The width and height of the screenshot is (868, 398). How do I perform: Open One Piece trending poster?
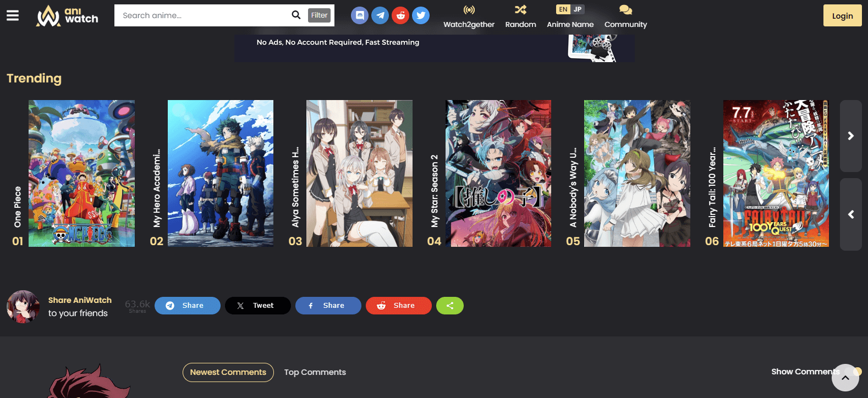tap(81, 173)
